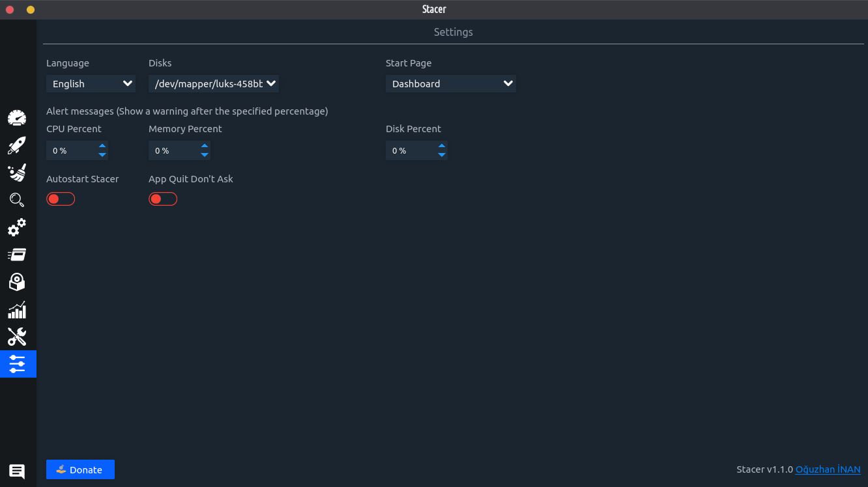Open Startup Apps rocket icon

17,145
